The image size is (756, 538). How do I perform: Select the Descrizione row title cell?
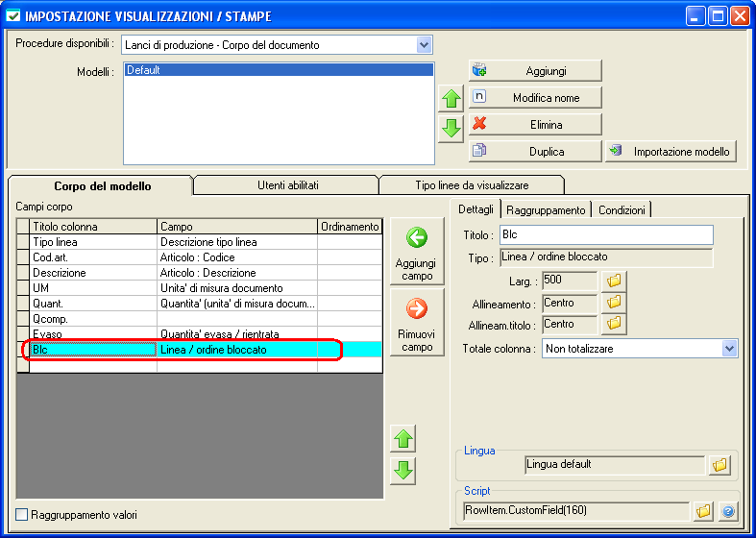(x=93, y=273)
